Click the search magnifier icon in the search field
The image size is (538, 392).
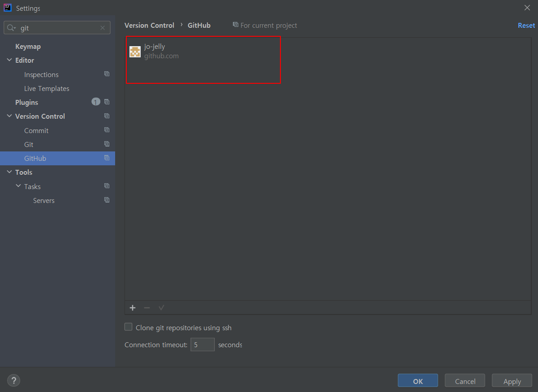coord(11,28)
